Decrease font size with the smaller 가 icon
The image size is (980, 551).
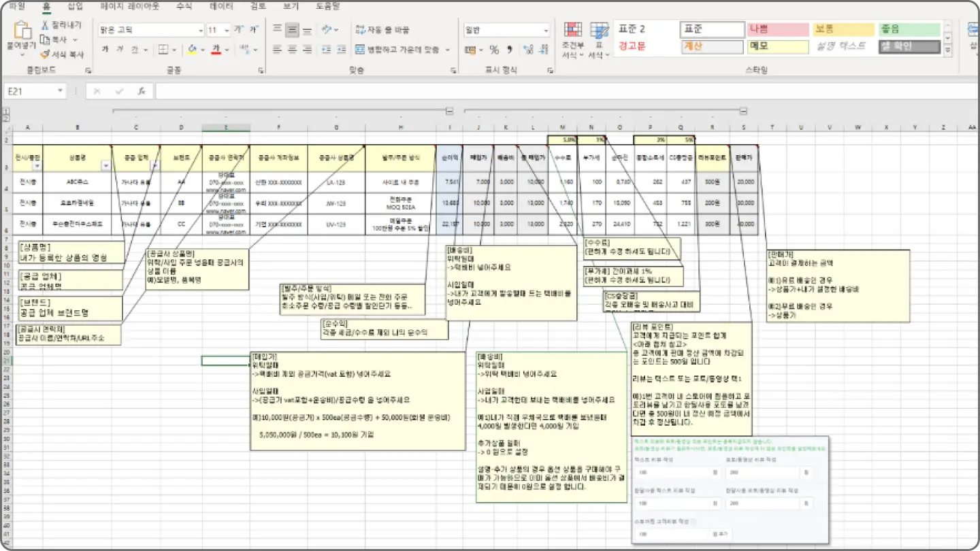pos(253,30)
